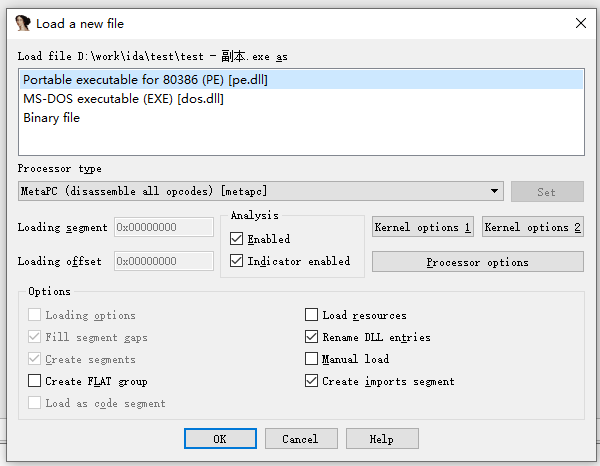Toggle the Create segments checkbox
Screen dimensions: 600x466
[x=34, y=359]
